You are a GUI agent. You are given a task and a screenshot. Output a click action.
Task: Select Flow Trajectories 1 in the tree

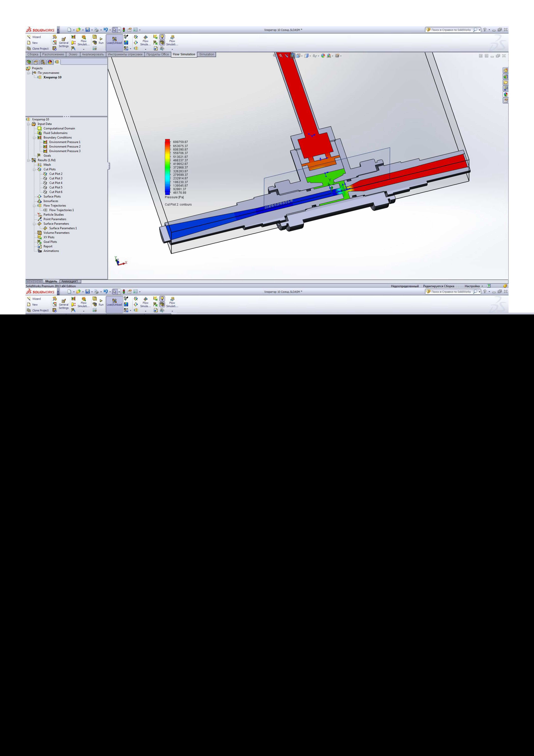(59, 210)
